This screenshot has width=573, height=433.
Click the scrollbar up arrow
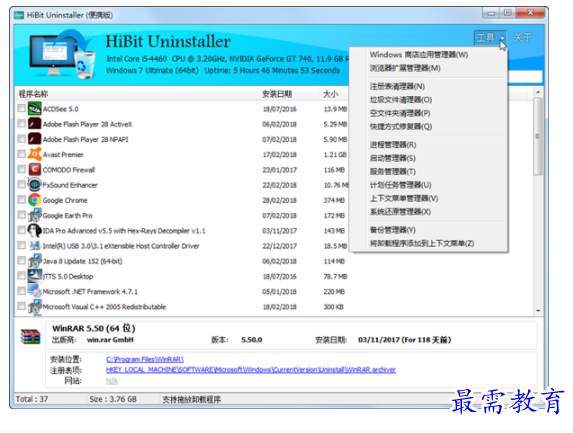[538, 92]
